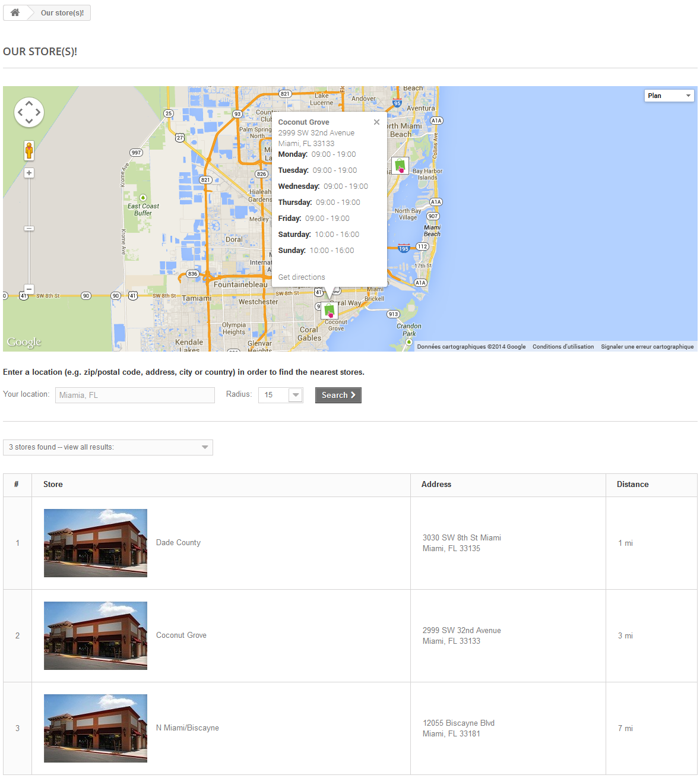Pan the map right with right arrow
This screenshot has width=700, height=778.
click(x=39, y=112)
